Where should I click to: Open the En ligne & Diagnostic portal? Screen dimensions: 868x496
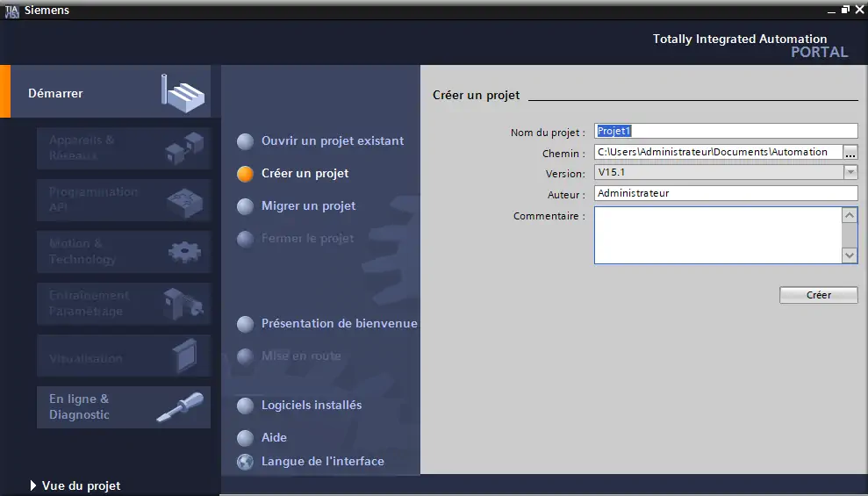coord(124,407)
